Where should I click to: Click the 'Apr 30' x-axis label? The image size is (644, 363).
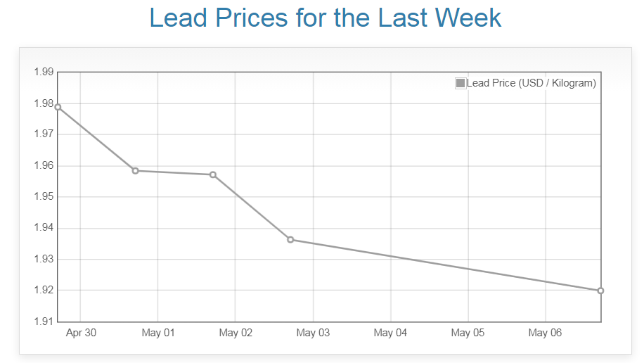81,333
